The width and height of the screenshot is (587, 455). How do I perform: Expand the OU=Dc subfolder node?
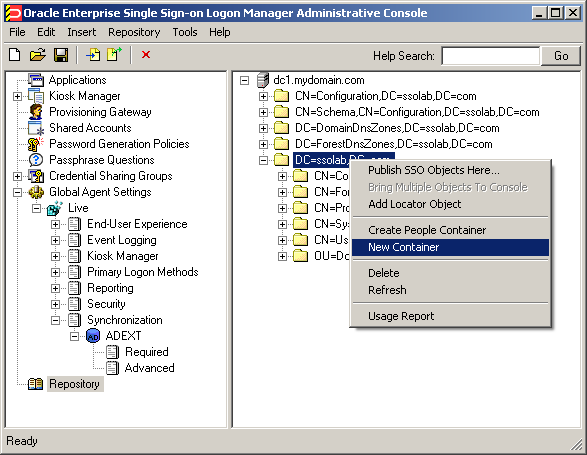point(283,257)
